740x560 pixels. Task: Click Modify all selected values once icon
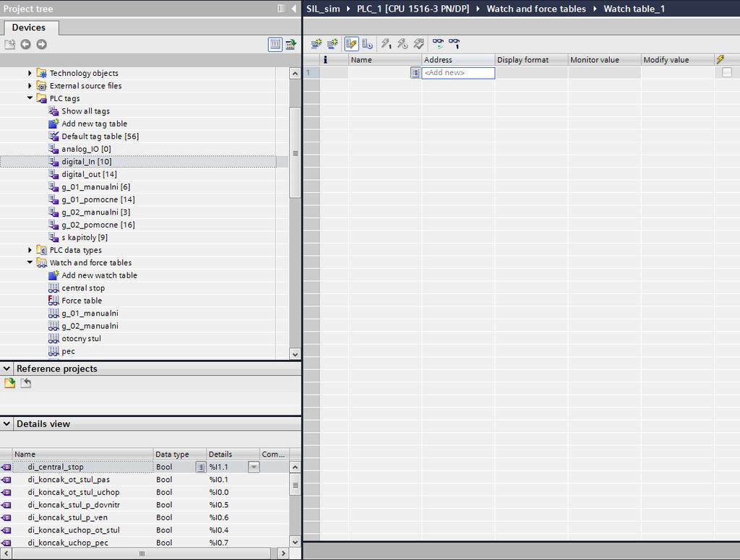(x=387, y=44)
